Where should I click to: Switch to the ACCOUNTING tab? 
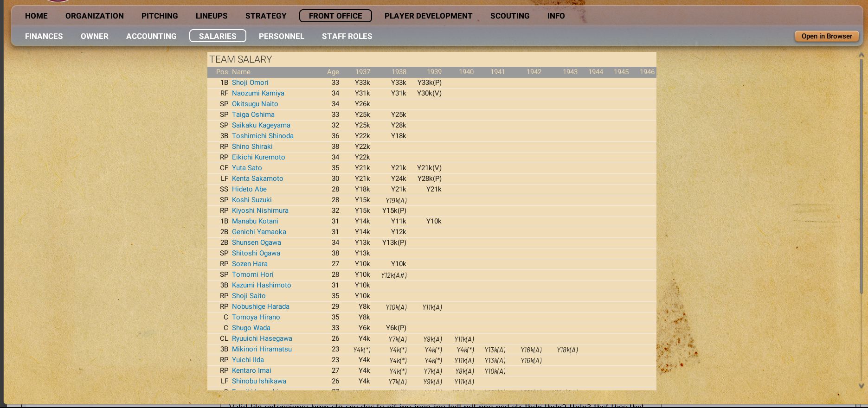point(151,36)
